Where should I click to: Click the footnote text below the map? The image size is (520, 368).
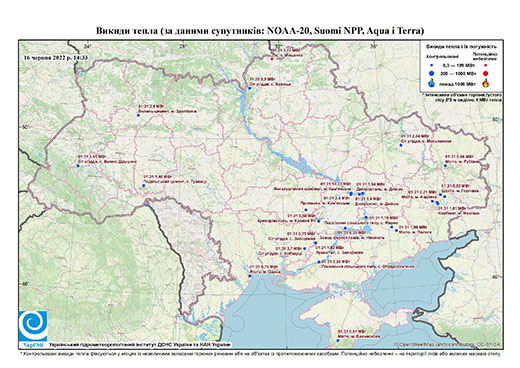260,353
